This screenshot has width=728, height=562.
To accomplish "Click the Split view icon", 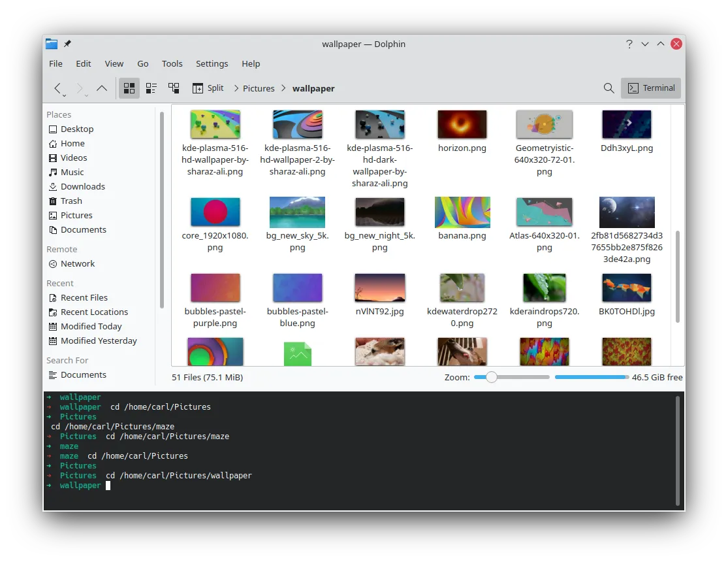I will tap(208, 88).
